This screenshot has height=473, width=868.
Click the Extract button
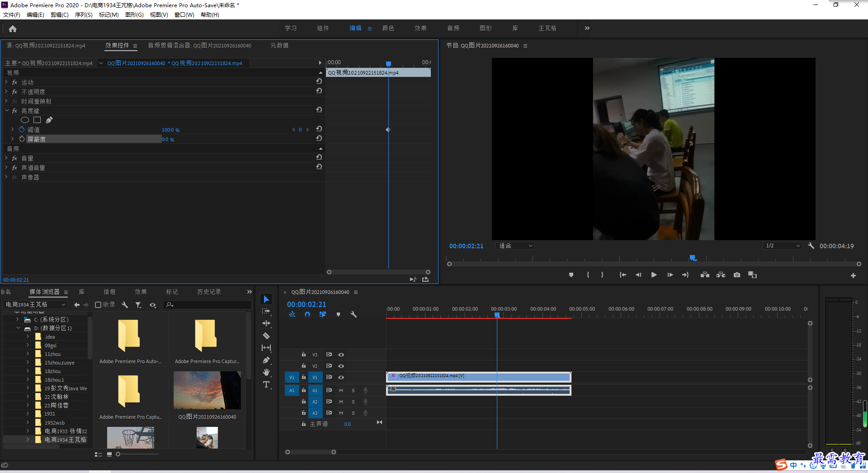721,275
